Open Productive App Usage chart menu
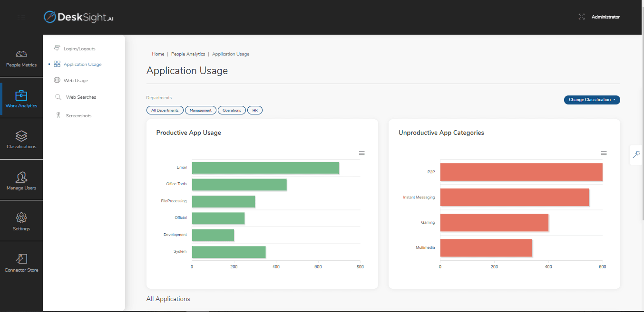 [361, 153]
